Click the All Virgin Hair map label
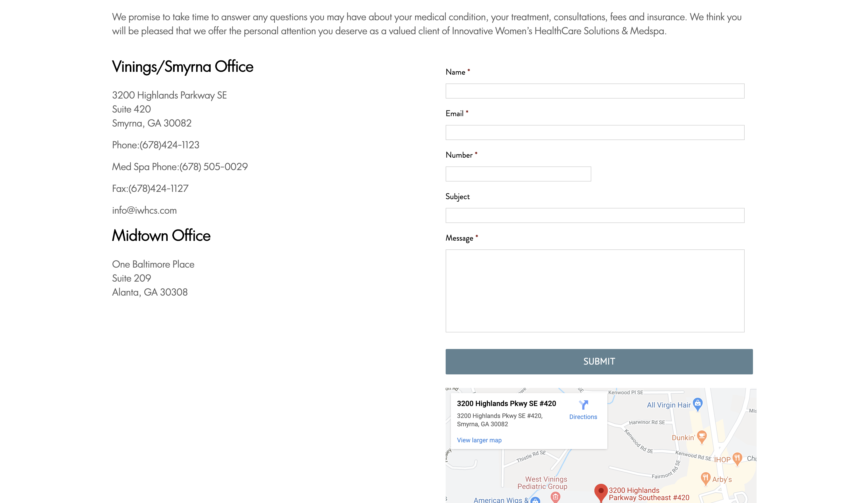The height and width of the screenshot is (503, 868). (668, 405)
